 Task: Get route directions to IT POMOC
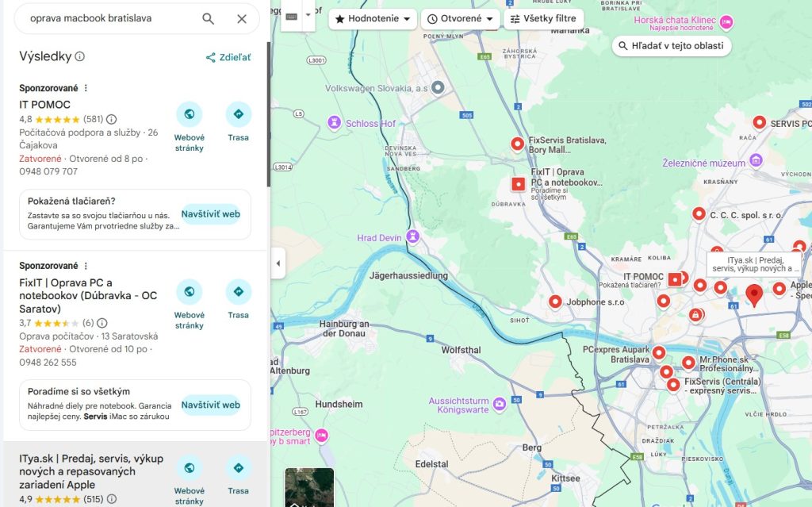[238, 114]
